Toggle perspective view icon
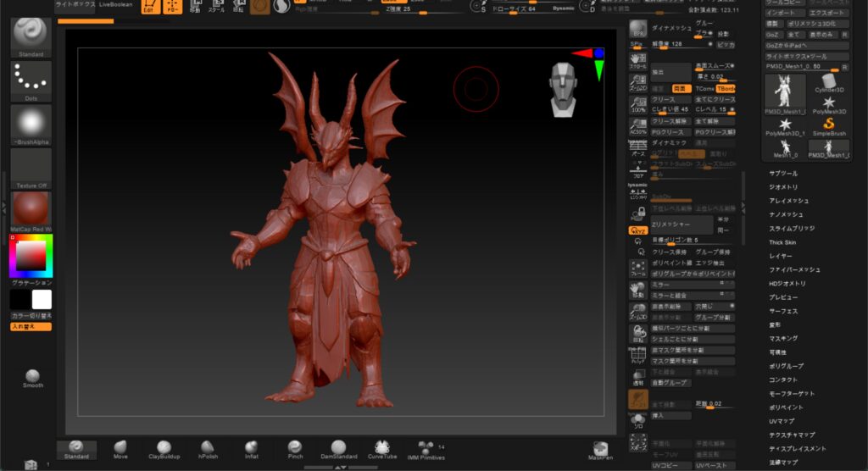The height and width of the screenshot is (471, 868). 637,148
